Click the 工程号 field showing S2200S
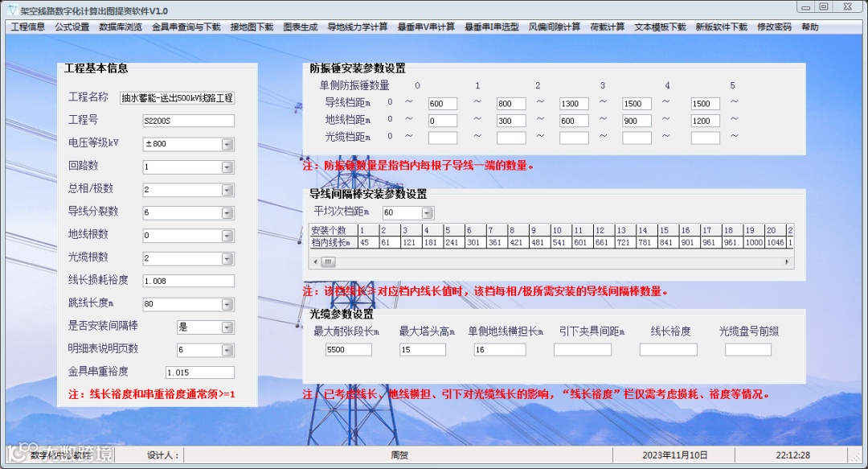The image size is (868, 469). [188, 121]
